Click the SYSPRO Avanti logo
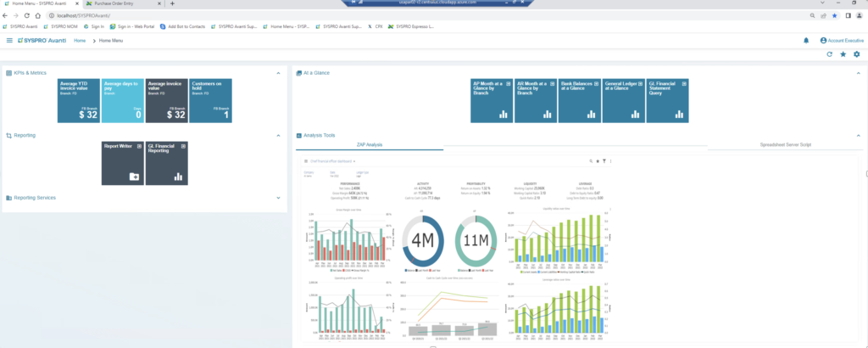 [x=42, y=41]
